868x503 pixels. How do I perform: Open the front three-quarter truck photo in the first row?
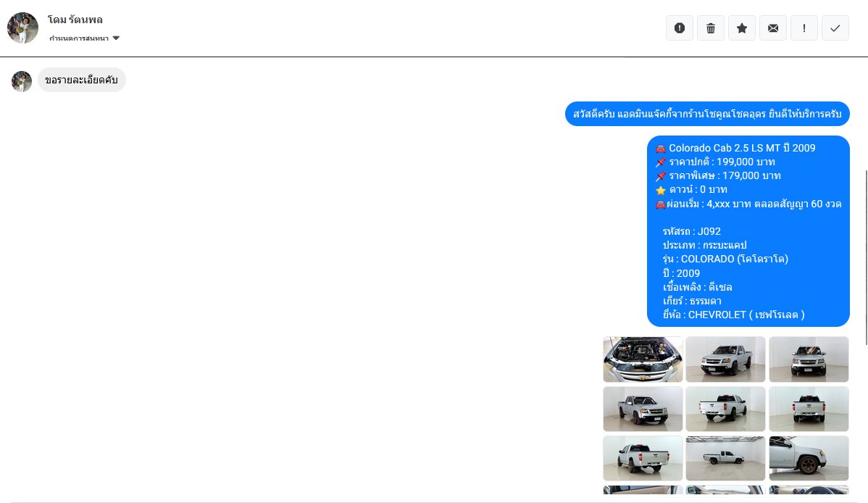click(726, 359)
